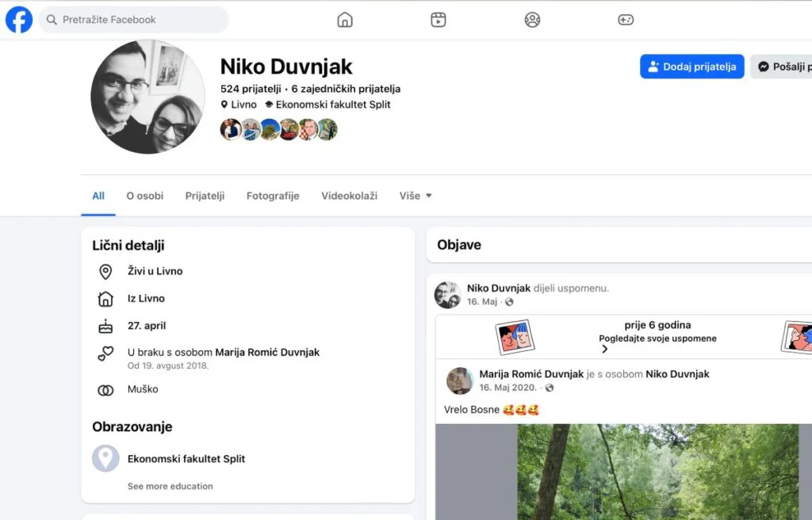The height and width of the screenshot is (520, 812).
Task: Open the Facebook logo home link
Action: coord(19,20)
